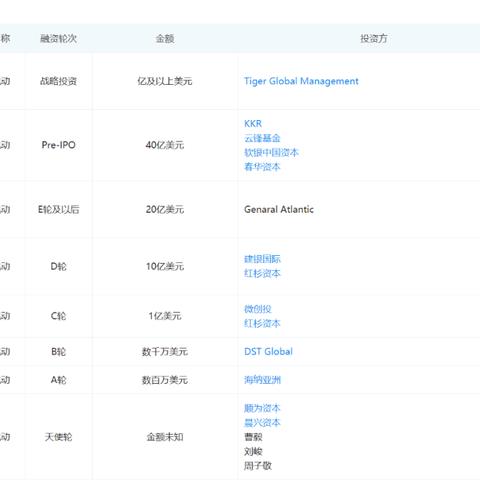This screenshot has width=480, height=480.
Task: Select the Genaral Atlantic investor text
Action: point(279,209)
